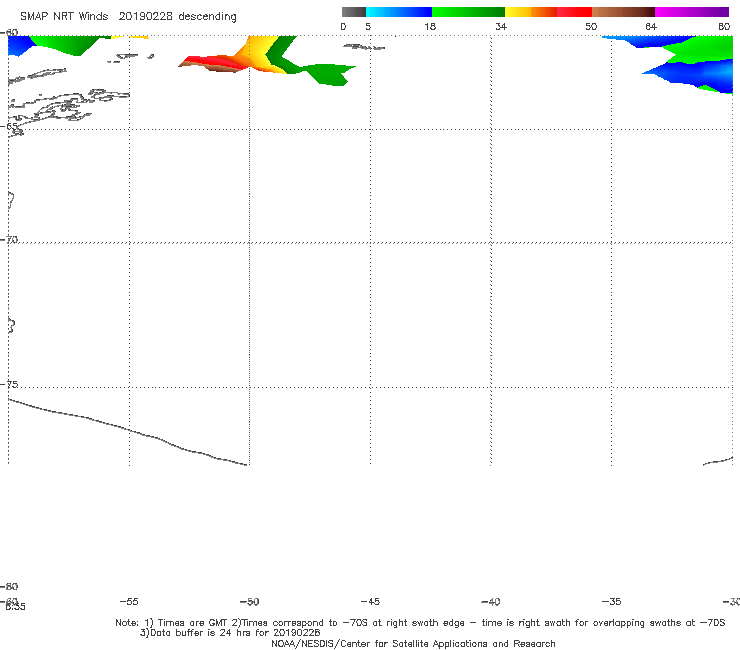Click the "-35" longitude label
740x650 pixels.
pyautogui.click(x=612, y=601)
